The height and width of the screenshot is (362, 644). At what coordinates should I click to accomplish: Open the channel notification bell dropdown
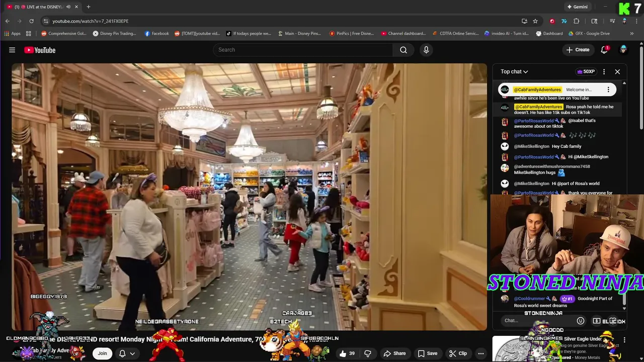click(127, 353)
